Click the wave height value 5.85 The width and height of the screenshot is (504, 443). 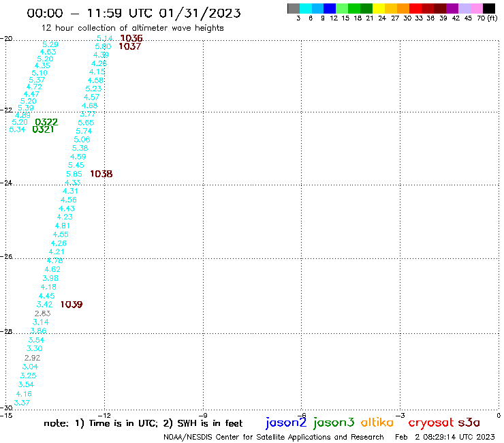click(74, 174)
